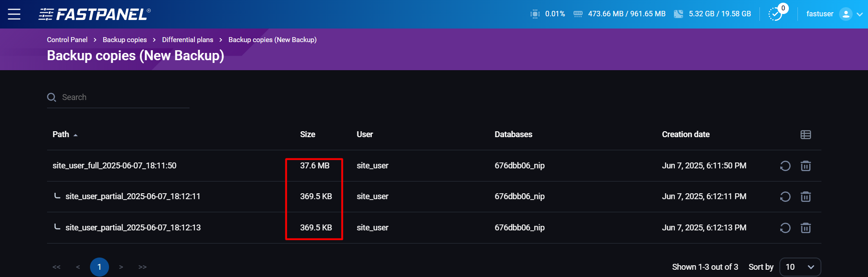Image resolution: width=868 pixels, height=277 pixels.
Task: Select page 1 in pagination
Action: (99, 267)
